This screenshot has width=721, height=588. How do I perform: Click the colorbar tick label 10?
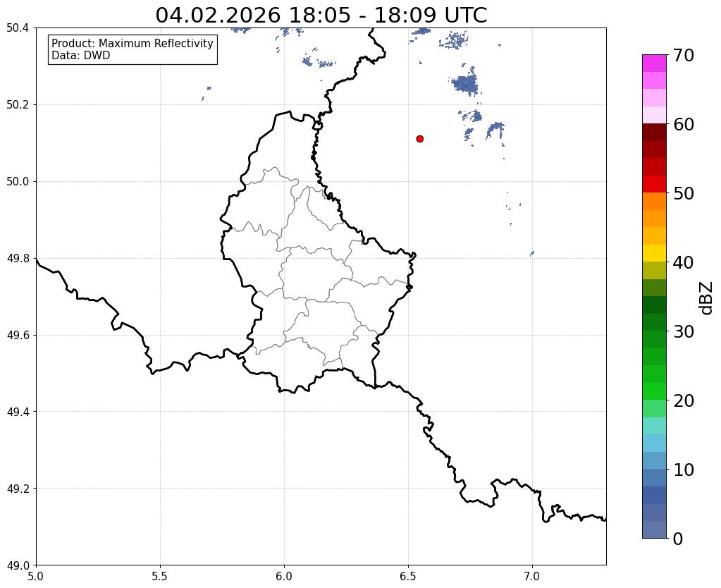click(684, 470)
